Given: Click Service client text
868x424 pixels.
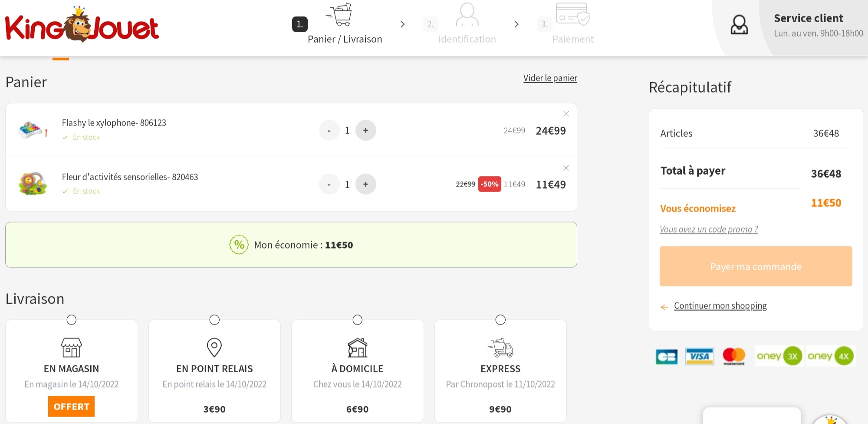Looking at the screenshot, I should click(x=809, y=18).
